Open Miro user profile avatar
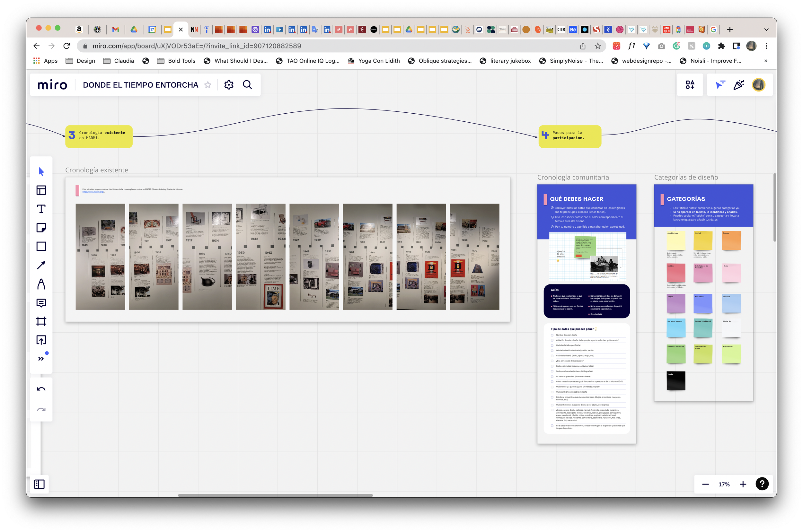 (x=759, y=85)
